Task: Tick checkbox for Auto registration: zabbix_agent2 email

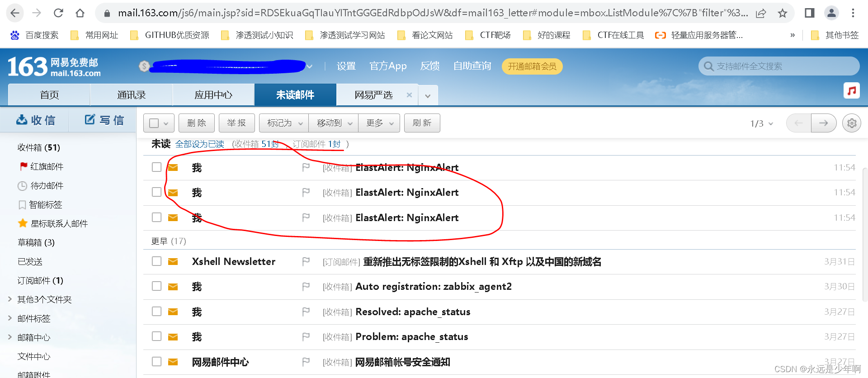Action: click(x=156, y=286)
